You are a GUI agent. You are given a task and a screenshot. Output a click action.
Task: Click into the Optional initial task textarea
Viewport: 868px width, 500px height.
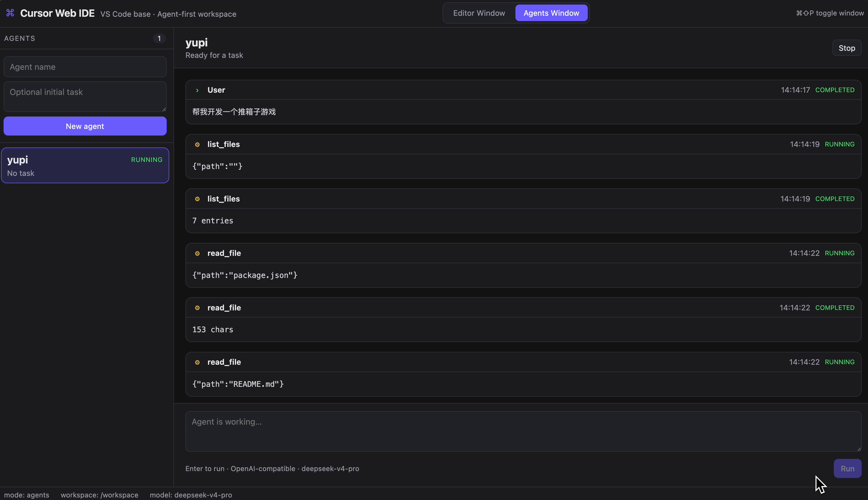85,96
